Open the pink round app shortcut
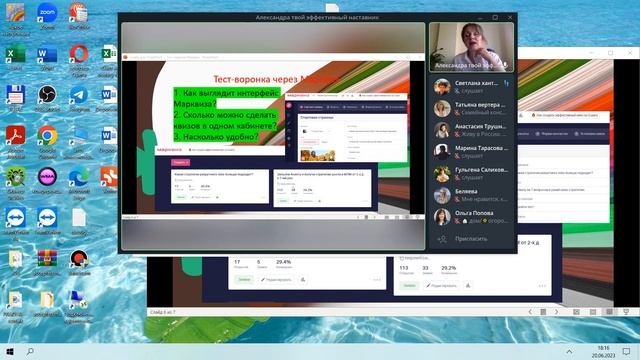 point(47,177)
